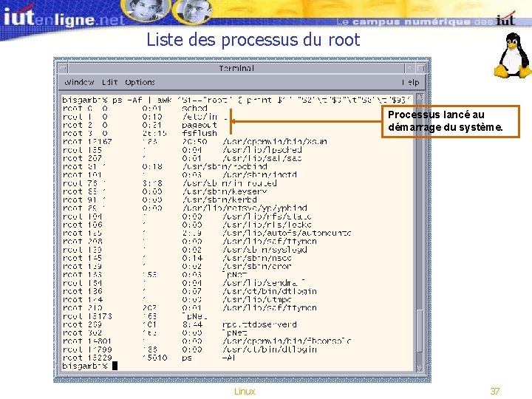The height and width of the screenshot is (399, 532).
Task: Select the /usr/sbin/syslogd row
Action: point(185,250)
